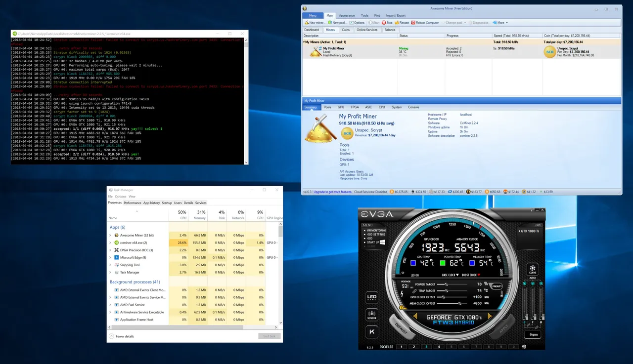The image size is (633, 364).
Task: Click the right yellow arrow beside GeForce label
Action: pos(490,316)
